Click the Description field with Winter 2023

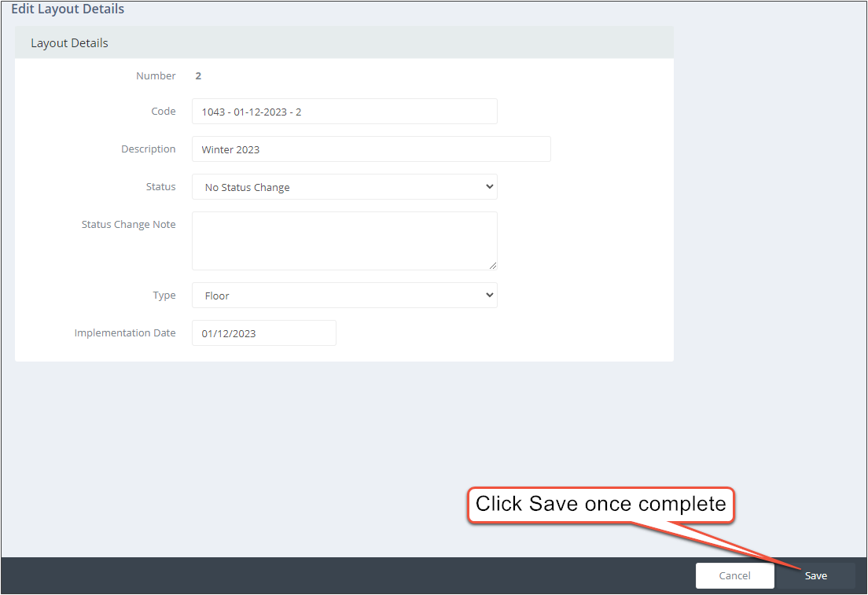point(371,149)
